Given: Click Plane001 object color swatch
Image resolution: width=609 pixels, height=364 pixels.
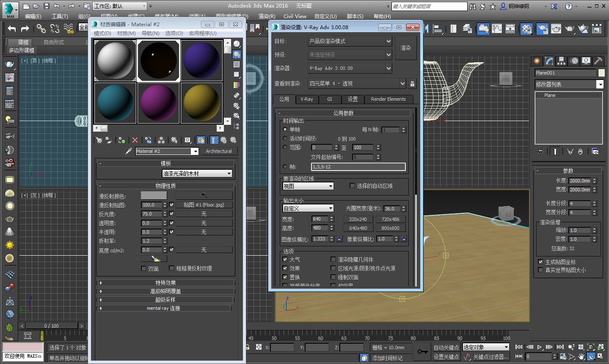Looking at the screenshot, I should pyautogui.click(x=601, y=73).
